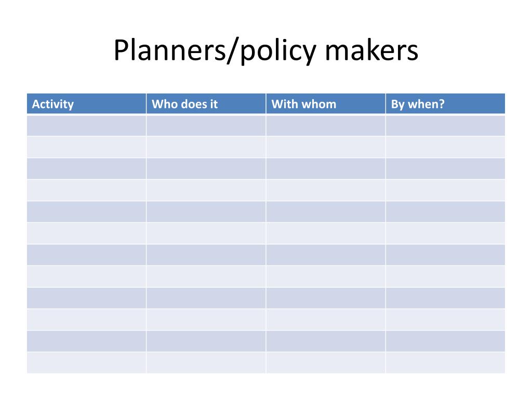Select the Who does it header cell
Viewport: 532px width, 399px height.
(206, 103)
